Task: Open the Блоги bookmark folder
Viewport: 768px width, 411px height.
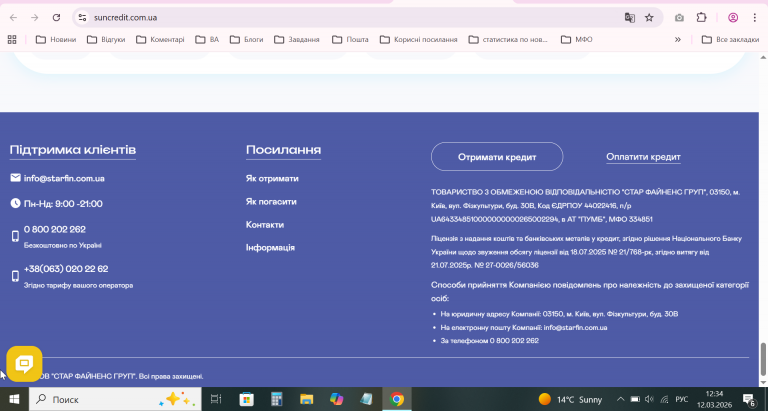Action: point(247,40)
